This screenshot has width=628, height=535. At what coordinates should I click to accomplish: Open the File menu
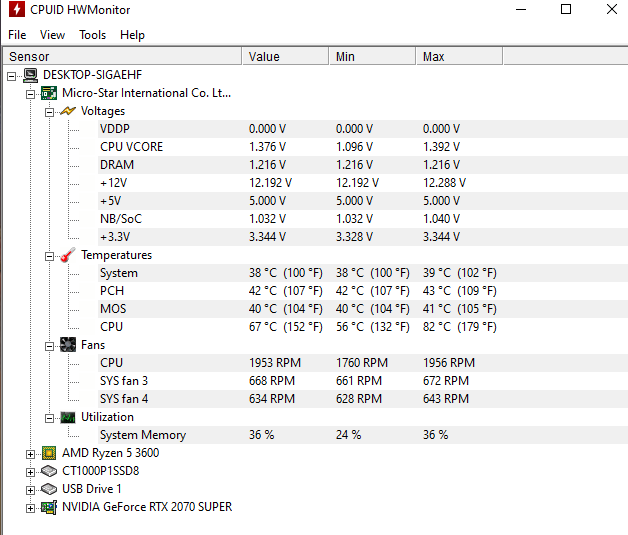coord(17,35)
